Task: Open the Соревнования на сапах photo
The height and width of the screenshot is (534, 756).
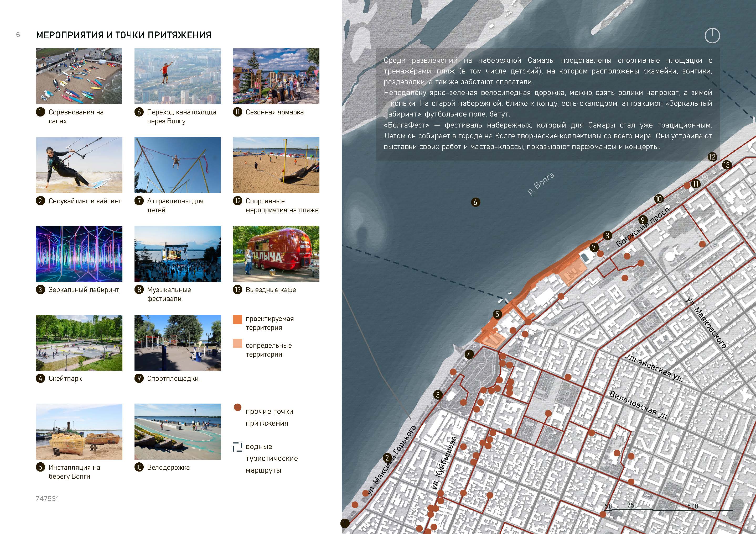Action: (x=79, y=76)
